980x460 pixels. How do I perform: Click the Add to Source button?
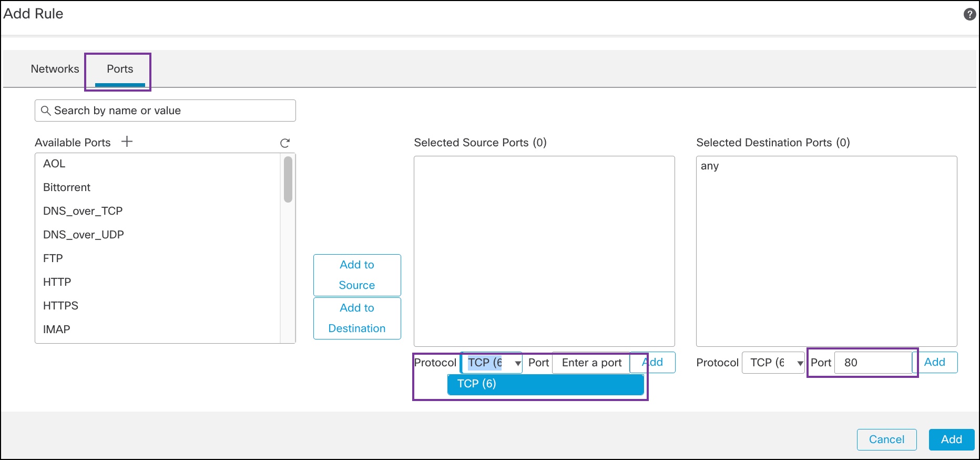(x=357, y=275)
